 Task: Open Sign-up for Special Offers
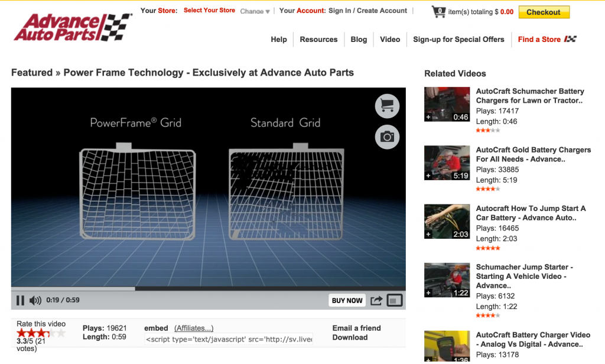458,40
